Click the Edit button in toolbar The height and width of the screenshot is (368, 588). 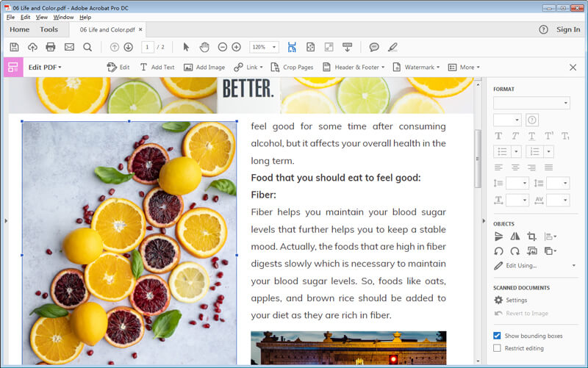click(118, 67)
